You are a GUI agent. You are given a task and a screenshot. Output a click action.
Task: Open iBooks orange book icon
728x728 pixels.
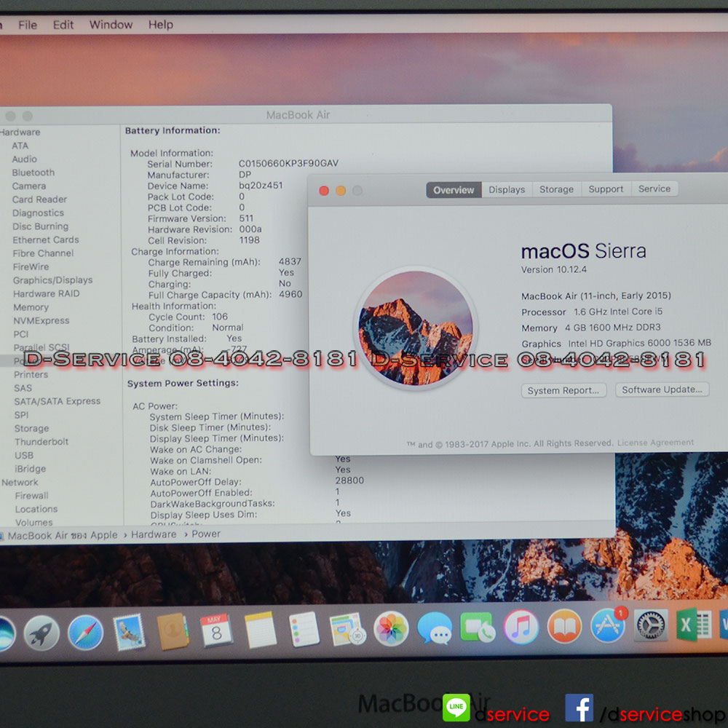click(564, 626)
